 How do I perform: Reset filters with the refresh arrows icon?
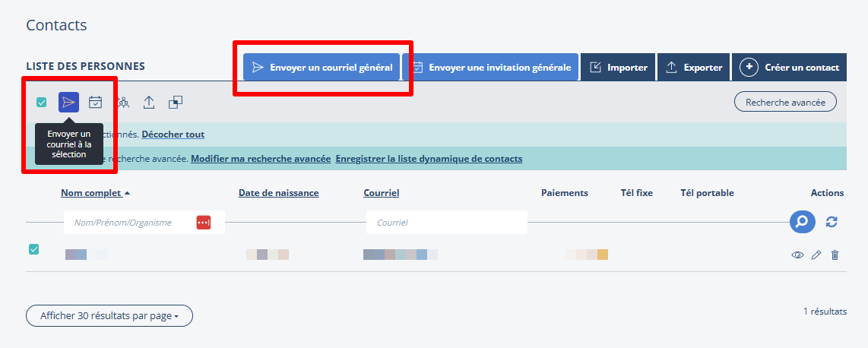click(x=832, y=222)
